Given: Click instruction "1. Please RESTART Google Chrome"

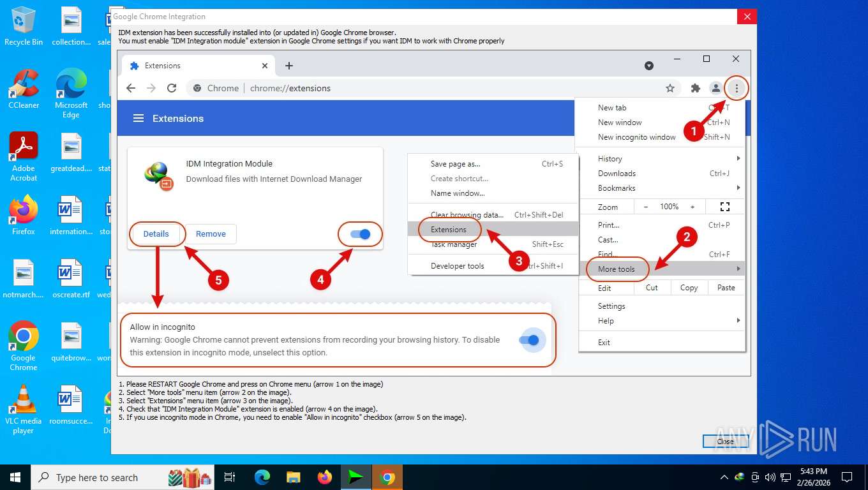Looking at the screenshot, I should click(x=251, y=385).
